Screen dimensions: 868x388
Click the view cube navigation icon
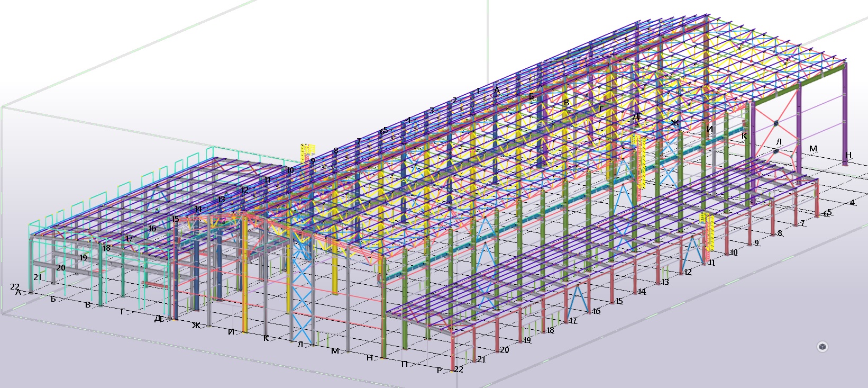822,347
